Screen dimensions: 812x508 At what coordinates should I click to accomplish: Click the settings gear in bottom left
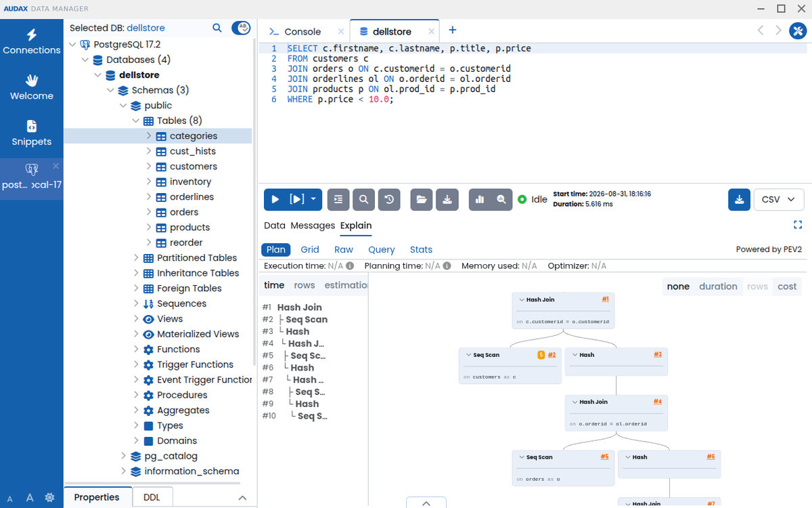(x=49, y=497)
